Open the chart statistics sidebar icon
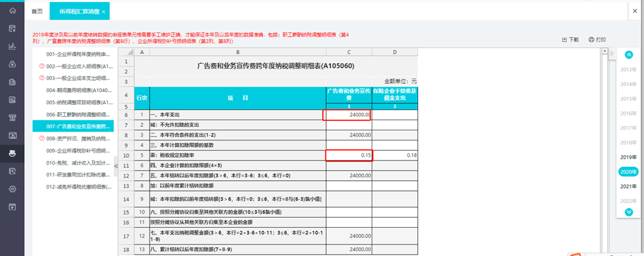This screenshot has height=256, width=644. [x=12, y=46]
